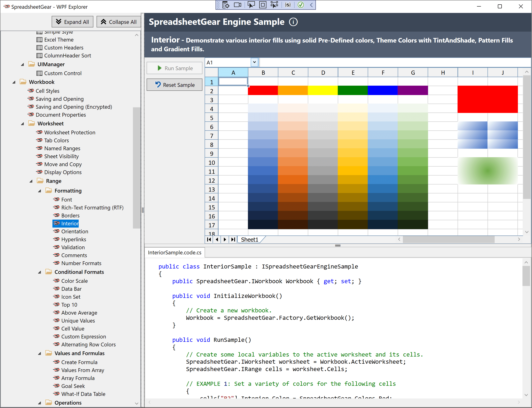Screen dimensions: 532x408
Task: Click the info icon beside the sample title
Action: click(x=293, y=22)
